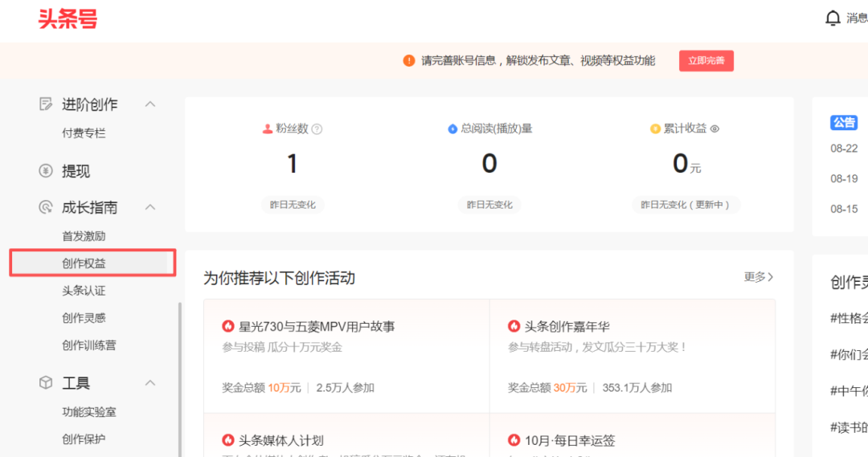Viewport: 868px width, 457px height.
Task: Click 参与转盘活动,发文瓜分三十万大奖 description
Action: (x=597, y=348)
